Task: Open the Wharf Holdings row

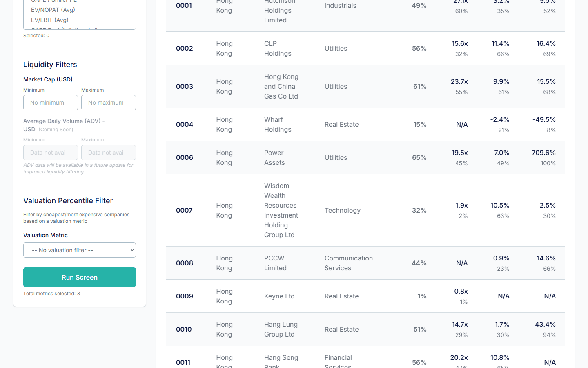Action: (365, 124)
